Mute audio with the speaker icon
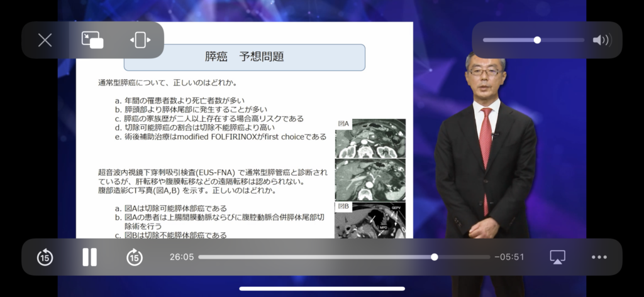644x297 pixels. (x=601, y=40)
